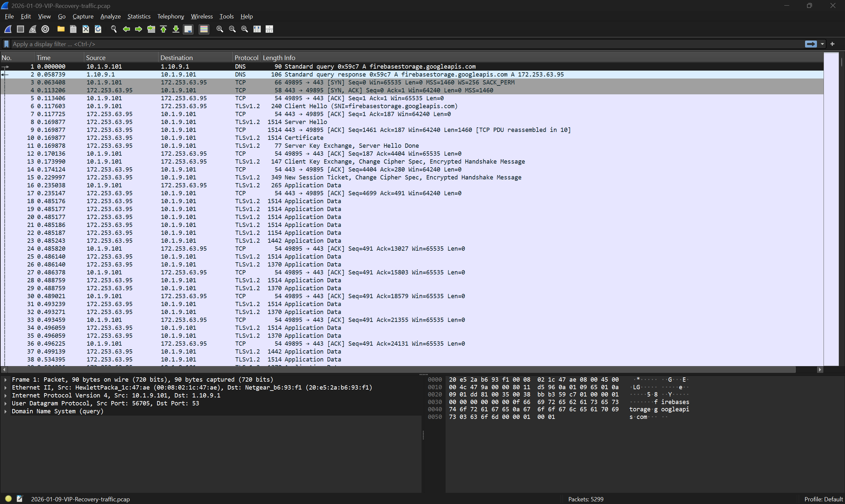
Task: Jump to the first packet
Action: [163, 29]
